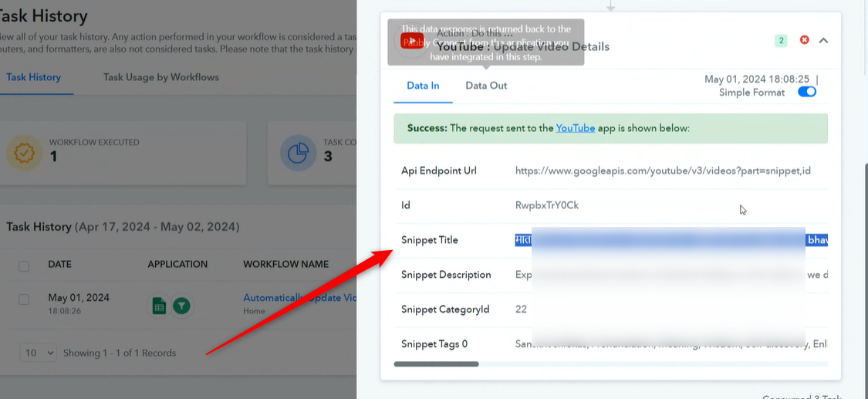Screen dimensions: 868x399
Task: Click the red error cross icon
Action: 804,40
